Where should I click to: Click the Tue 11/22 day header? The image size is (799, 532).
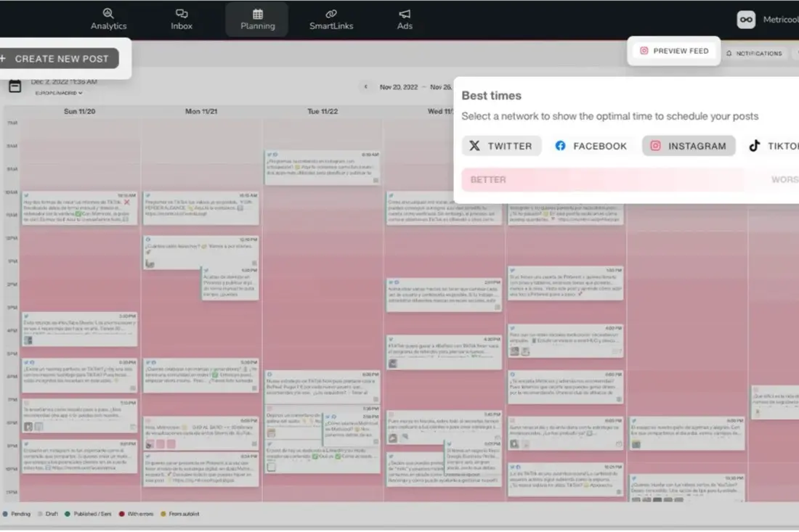[323, 112]
